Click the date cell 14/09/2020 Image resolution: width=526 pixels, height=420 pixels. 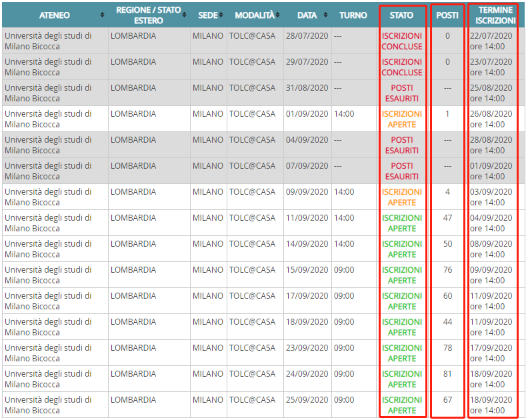(307, 244)
